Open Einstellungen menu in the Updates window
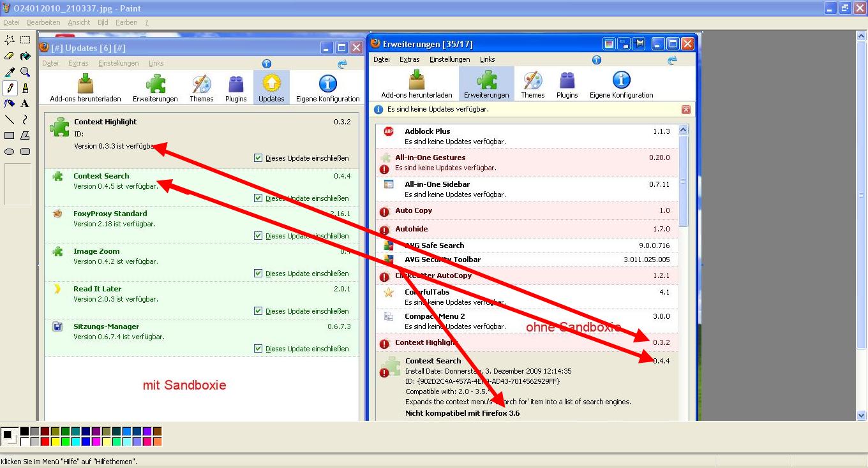Viewport: 868px width, 468px height. click(119, 63)
